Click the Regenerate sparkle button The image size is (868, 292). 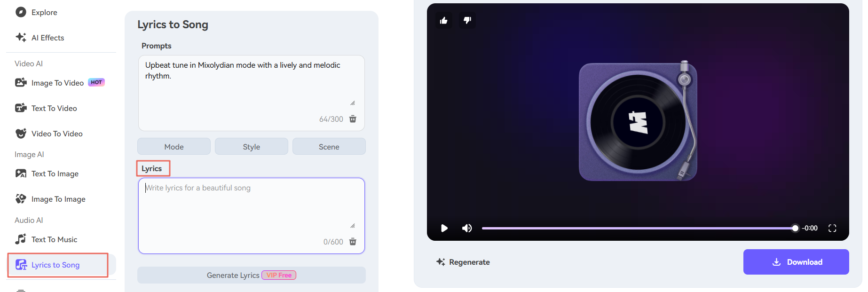click(463, 262)
